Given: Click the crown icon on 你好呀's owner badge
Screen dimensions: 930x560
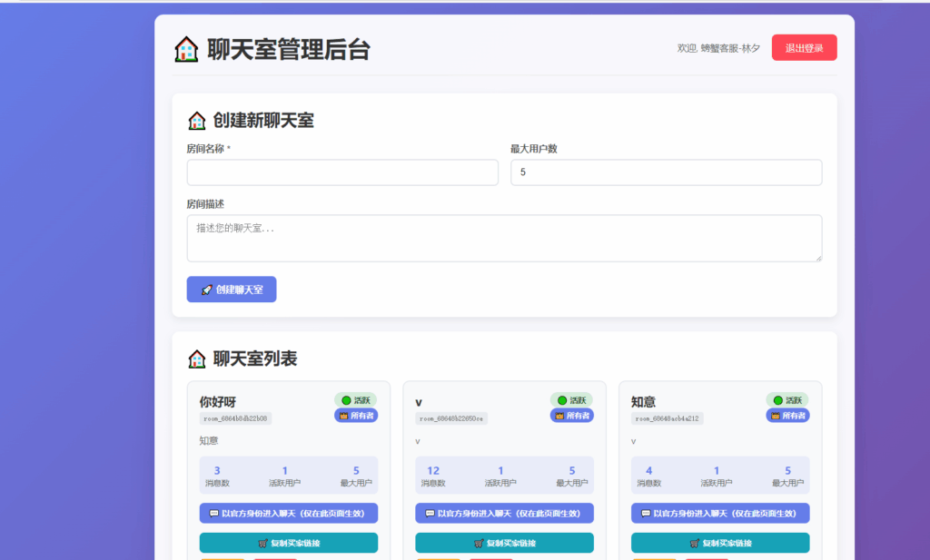Looking at the screenshot, I should tap(344, 416).
